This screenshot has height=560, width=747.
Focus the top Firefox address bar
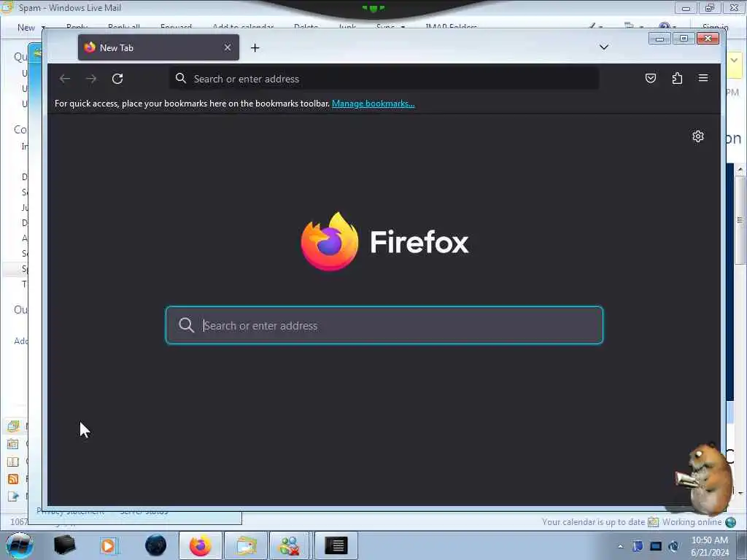click(384, 79)
